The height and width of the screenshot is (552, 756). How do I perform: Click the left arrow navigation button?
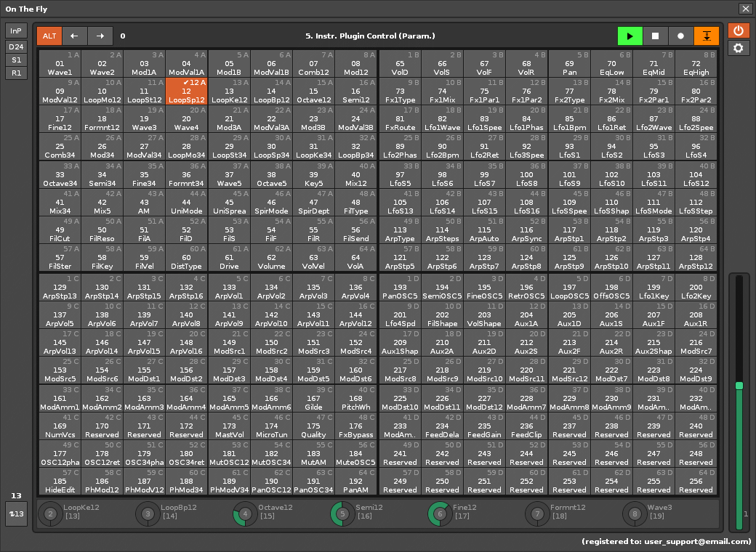point(74,36)
